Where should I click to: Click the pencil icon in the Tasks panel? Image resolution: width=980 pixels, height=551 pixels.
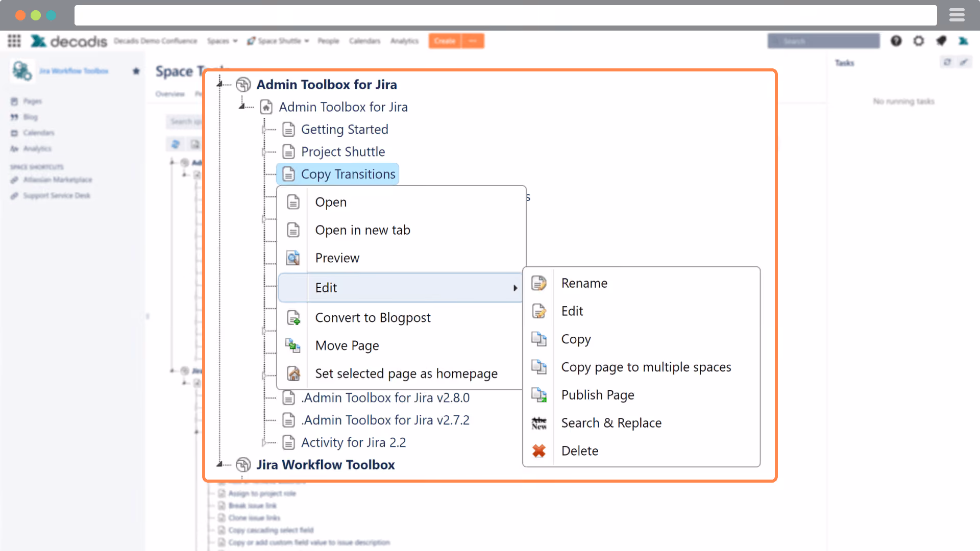pyautogui.click(x=964, y=62)
